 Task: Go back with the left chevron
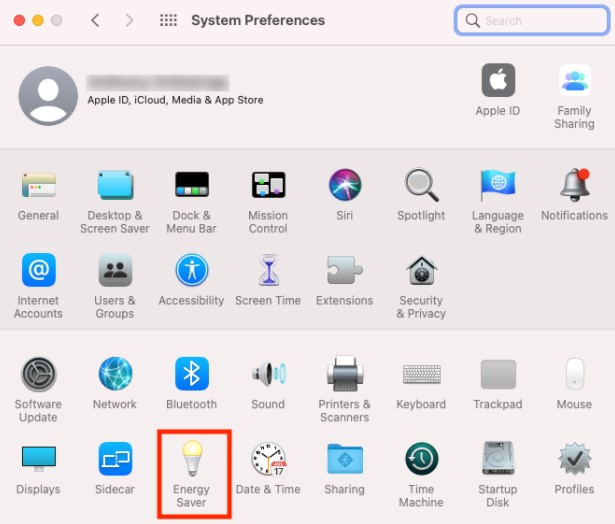click(95, 20)
